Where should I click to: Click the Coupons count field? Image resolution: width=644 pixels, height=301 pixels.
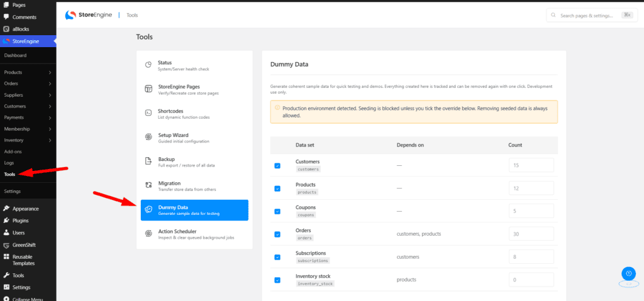(531, 211)
